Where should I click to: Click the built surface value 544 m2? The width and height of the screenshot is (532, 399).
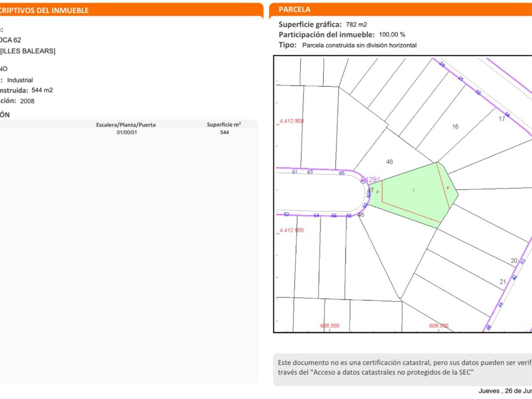42,90
